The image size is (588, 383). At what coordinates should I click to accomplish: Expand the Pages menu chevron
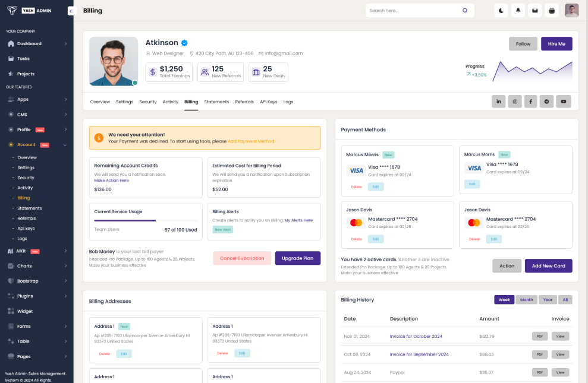click(x=65, y=356)
